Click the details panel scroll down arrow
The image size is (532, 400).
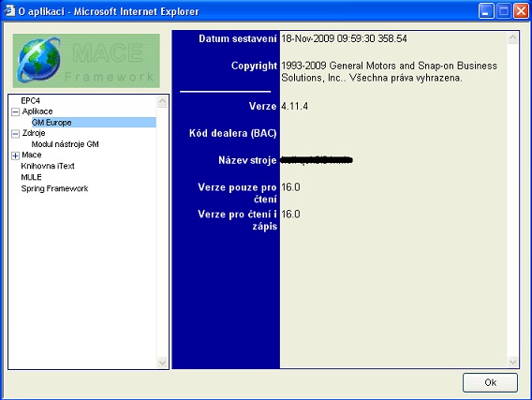tap(512, 362)
